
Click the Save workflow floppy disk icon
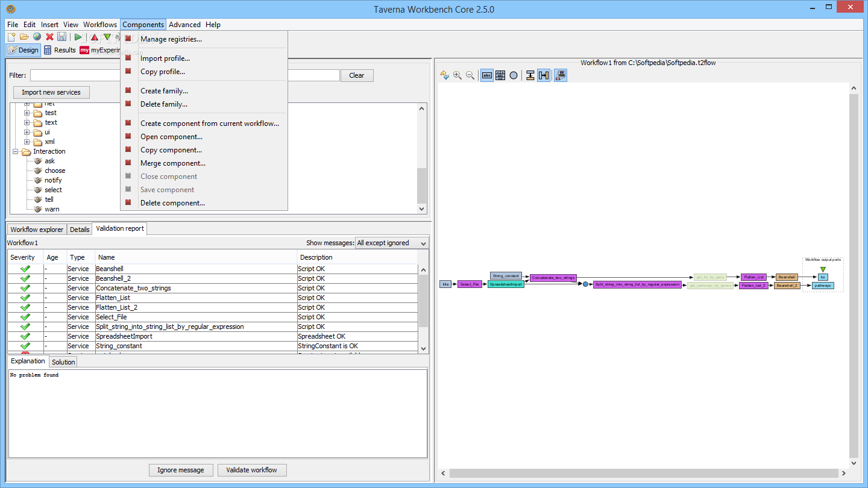[x=61, y=37]
